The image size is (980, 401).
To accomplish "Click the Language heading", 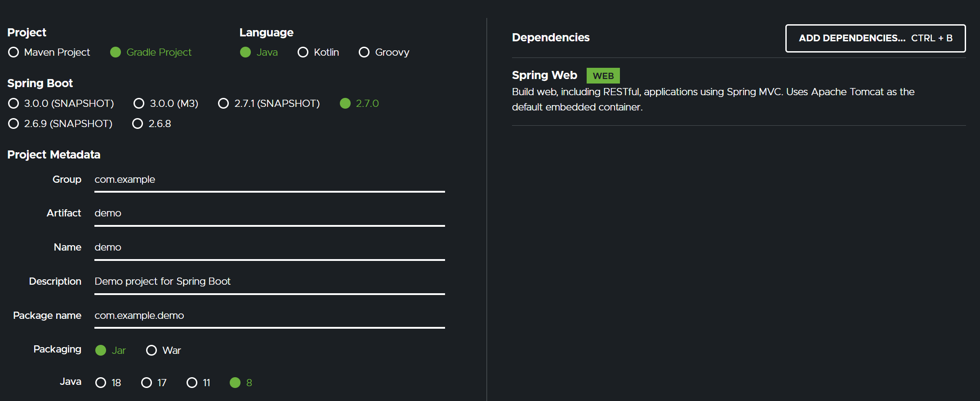I will tap(266, 33).
